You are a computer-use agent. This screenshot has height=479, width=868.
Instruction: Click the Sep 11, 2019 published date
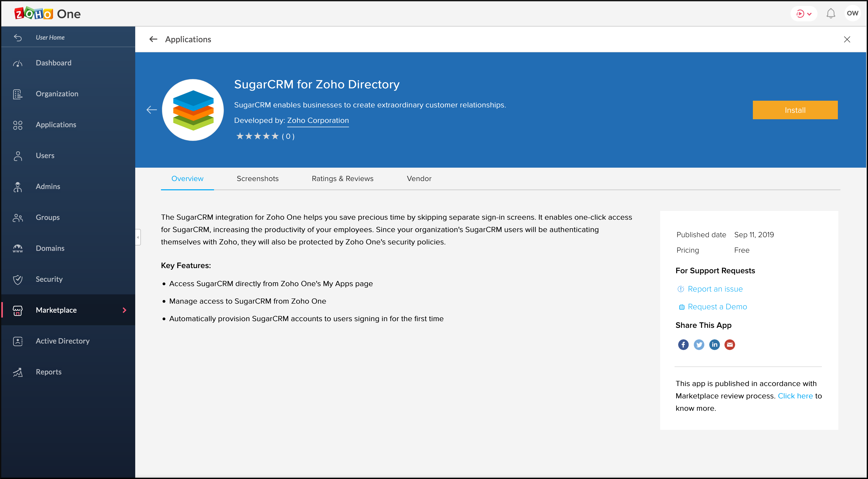[x=754, y=235]
